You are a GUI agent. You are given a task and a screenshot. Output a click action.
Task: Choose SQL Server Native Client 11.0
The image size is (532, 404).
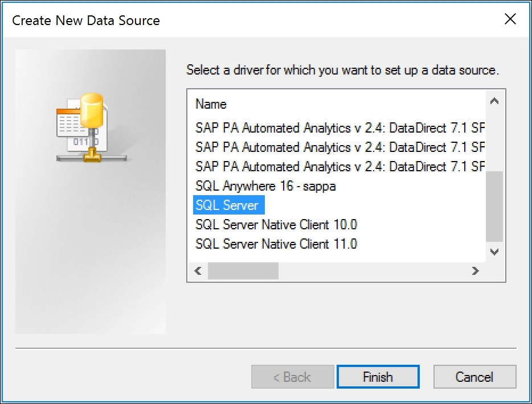[276, 244]
